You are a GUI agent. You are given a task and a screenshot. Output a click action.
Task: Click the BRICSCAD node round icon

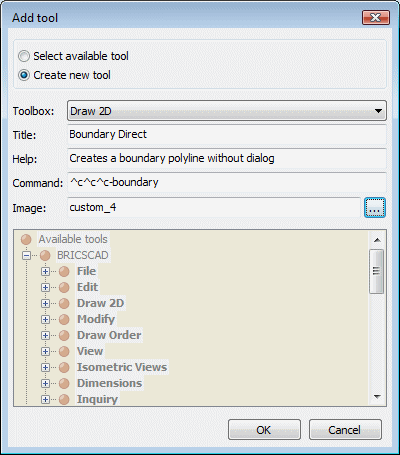tap(45, 256)
